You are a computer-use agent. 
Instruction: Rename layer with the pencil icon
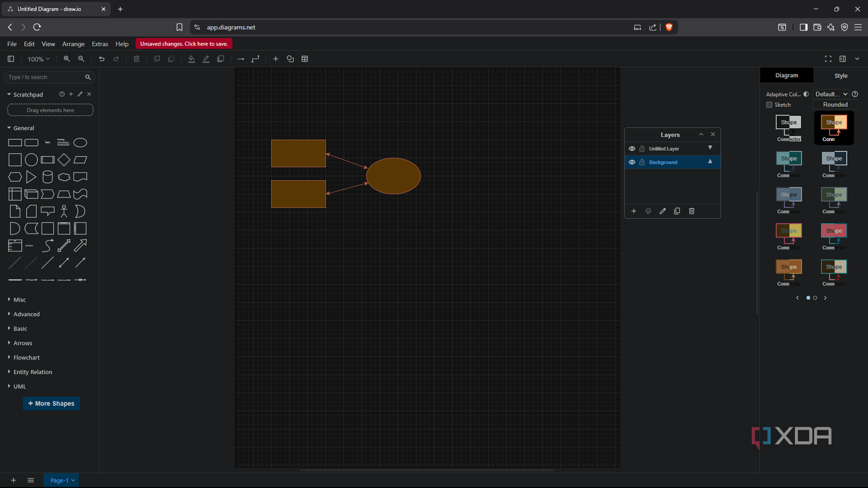click(663, 211)
